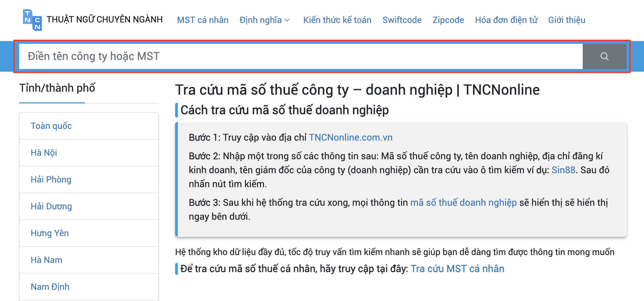
Task: Open Giới thiệu page
Action: [x=566, y=20]
